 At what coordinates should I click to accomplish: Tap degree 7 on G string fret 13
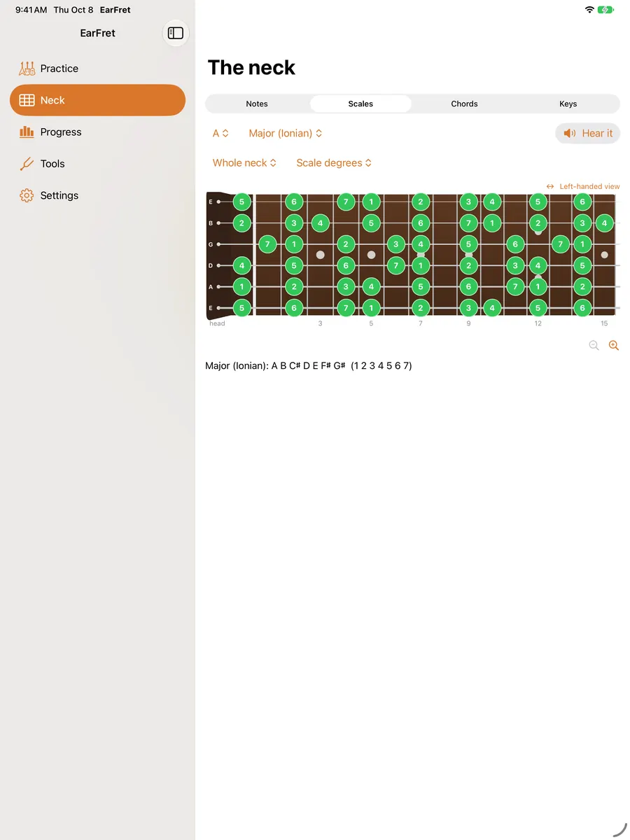point(560,244)
